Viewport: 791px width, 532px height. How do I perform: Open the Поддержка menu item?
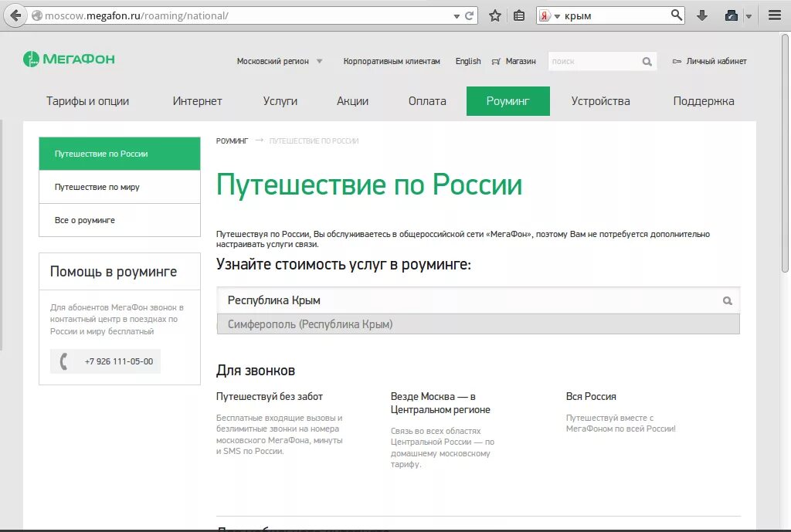704,101
